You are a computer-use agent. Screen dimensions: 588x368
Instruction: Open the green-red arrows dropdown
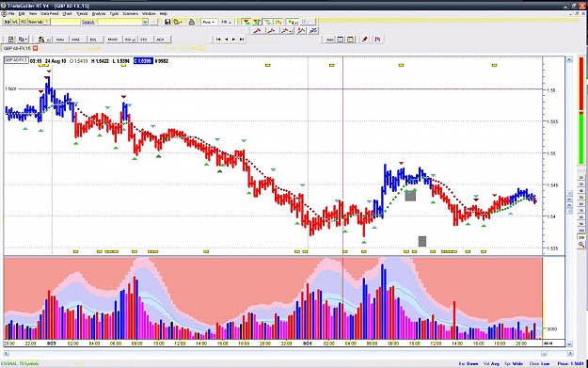(293, 23)
